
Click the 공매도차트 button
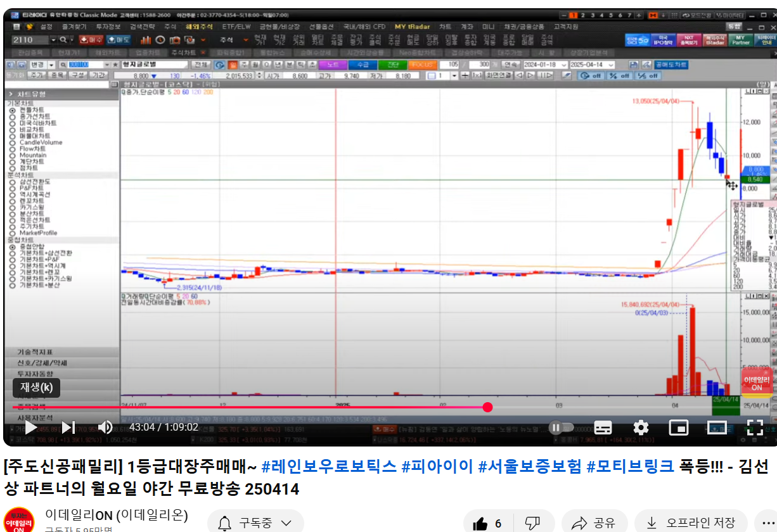(671, 65)
